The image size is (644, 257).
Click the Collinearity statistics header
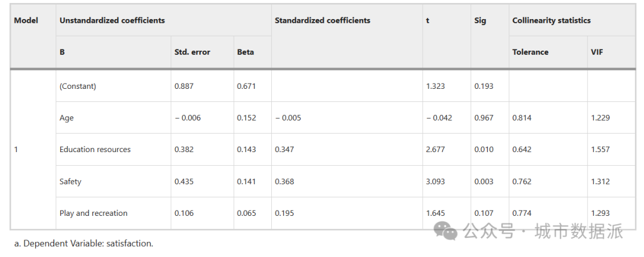(x=552, y=20)
